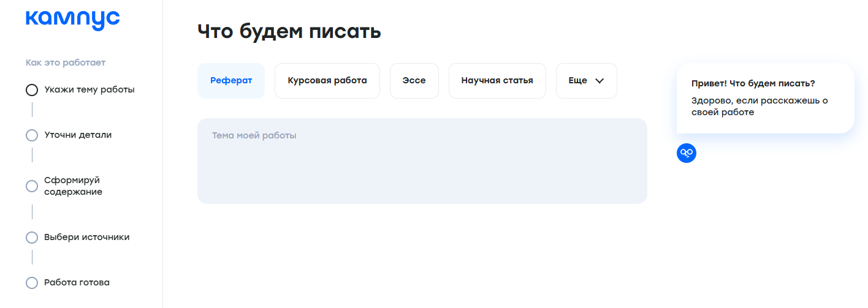Click the Кампус logo
The height and width of the screenshot is (308, 868).
point(72,20)
